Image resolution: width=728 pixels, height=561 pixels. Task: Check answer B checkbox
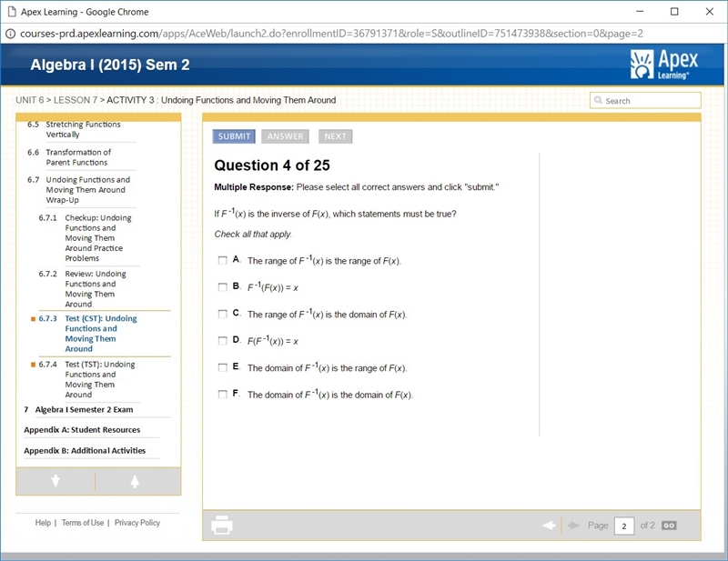click(222, 287)
